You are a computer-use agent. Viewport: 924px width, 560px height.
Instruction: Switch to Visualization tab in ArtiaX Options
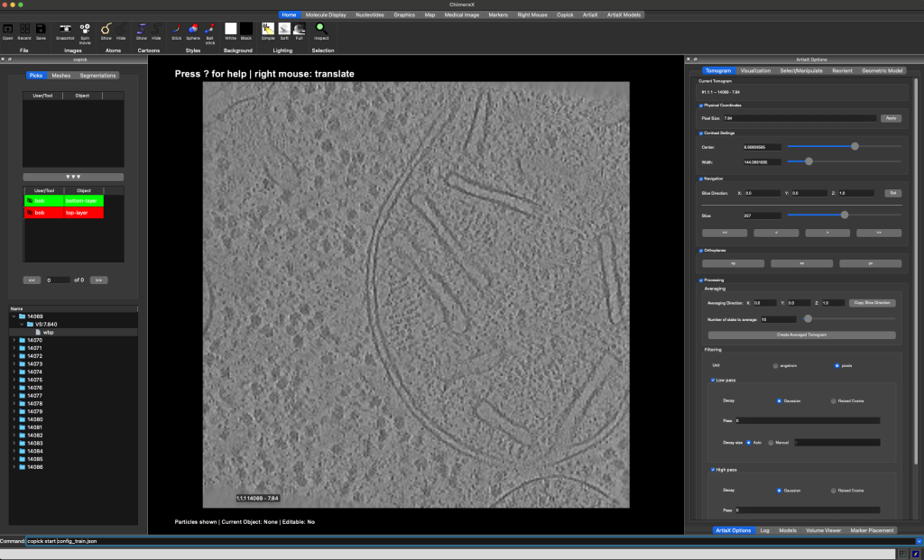pyautogui.click(x=755, y=70)
